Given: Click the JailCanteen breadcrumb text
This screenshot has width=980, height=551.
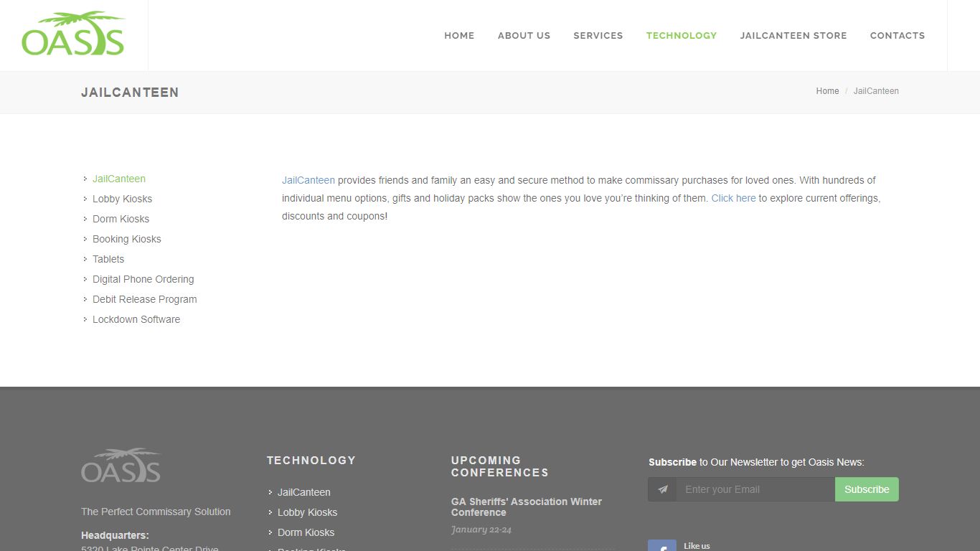Looking at the screenshot, I should 876,91.
